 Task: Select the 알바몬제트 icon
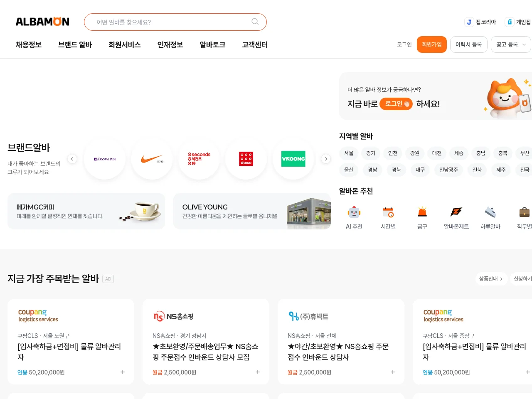point(456,212)
